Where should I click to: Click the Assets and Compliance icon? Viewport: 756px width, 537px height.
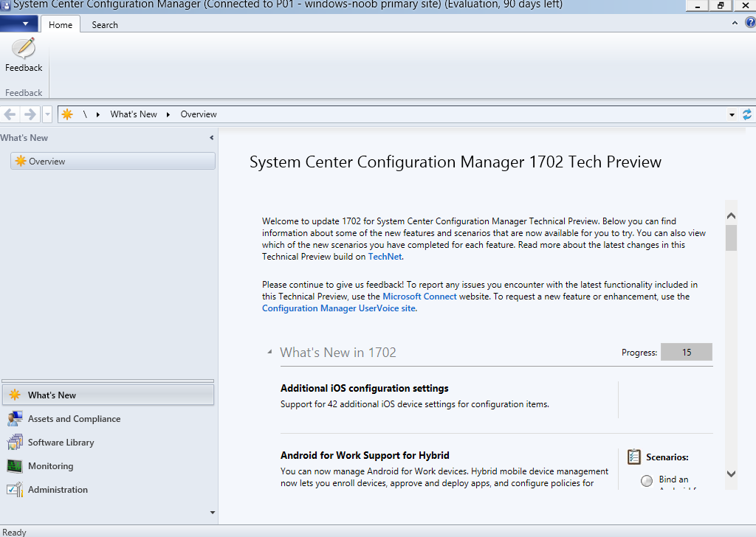pos(15,418)
